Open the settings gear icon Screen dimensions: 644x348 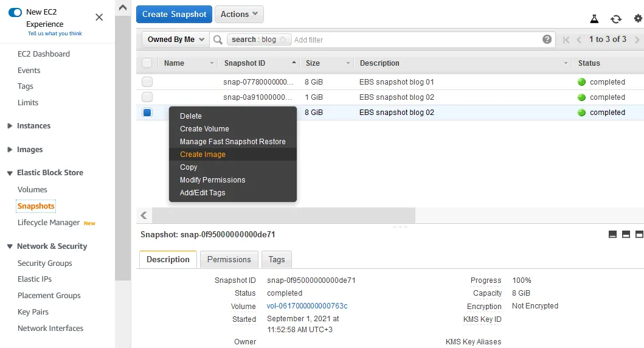coord(637,19)
